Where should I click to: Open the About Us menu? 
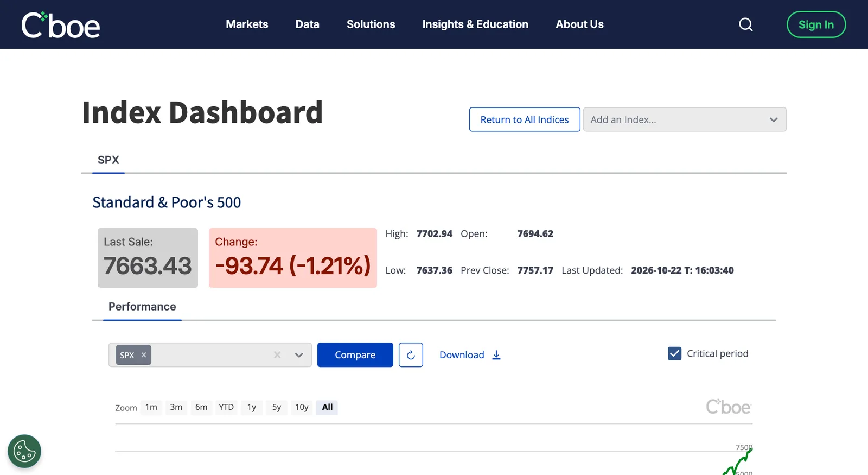coord(579,24)
